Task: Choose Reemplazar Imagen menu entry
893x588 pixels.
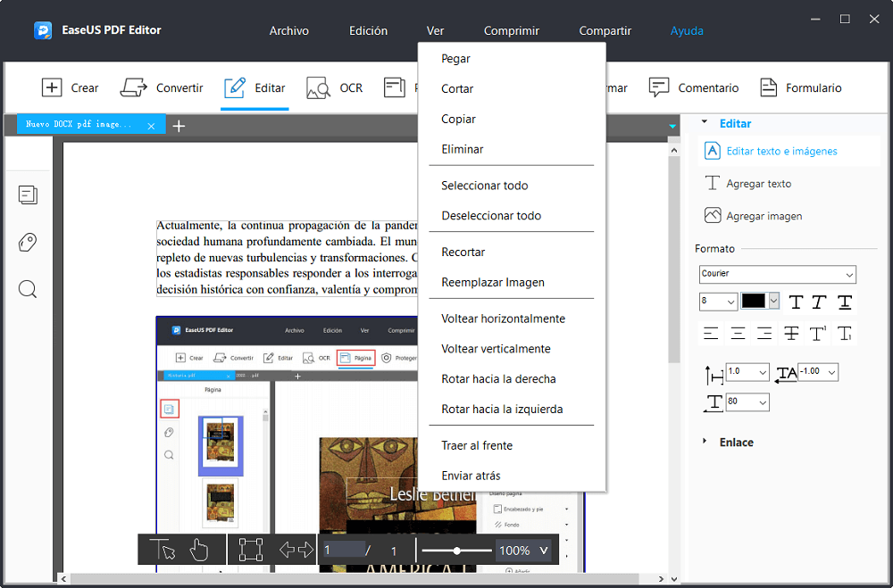Action: 512,282
